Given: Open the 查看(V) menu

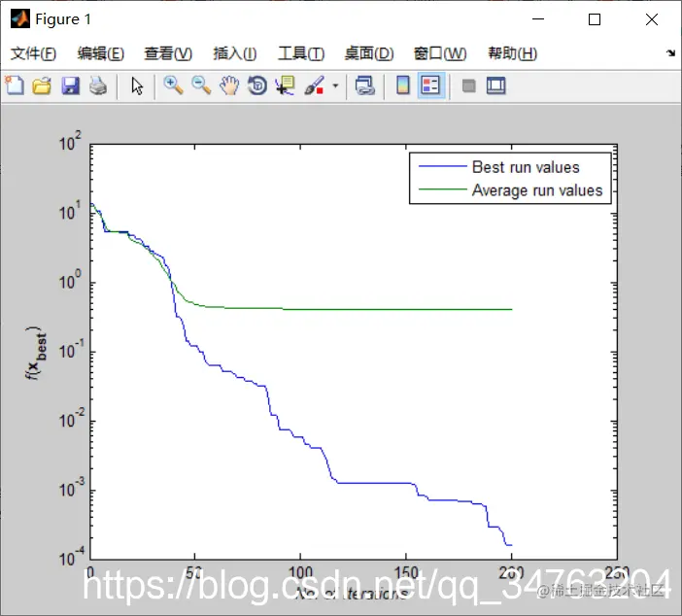Looking at the screenshot, I should click(x=168, y=53).
